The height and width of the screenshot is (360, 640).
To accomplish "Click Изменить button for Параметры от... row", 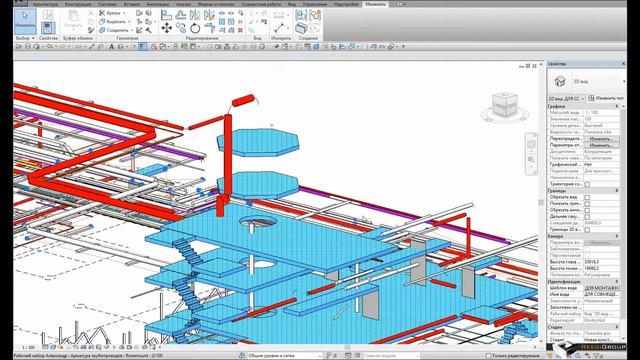I will (x=601, y=145).
